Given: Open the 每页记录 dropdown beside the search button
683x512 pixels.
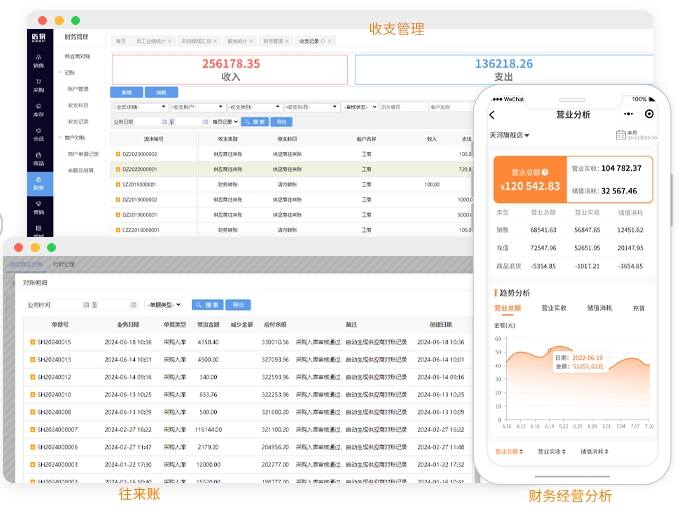Looking at the screenshot, I should [225, 122].
